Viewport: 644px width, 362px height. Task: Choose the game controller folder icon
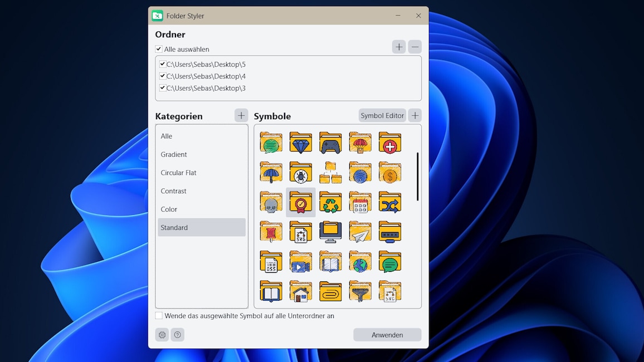coord(330,143)
